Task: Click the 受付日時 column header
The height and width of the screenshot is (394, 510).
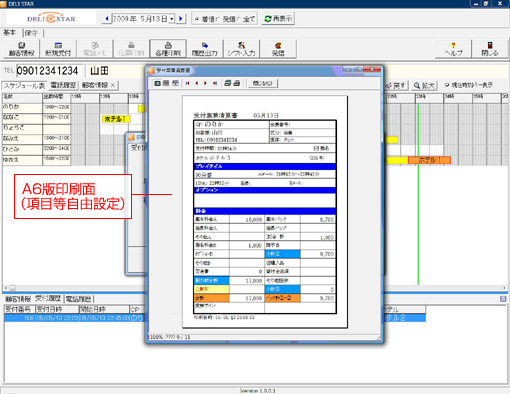Action: [57, 309]
